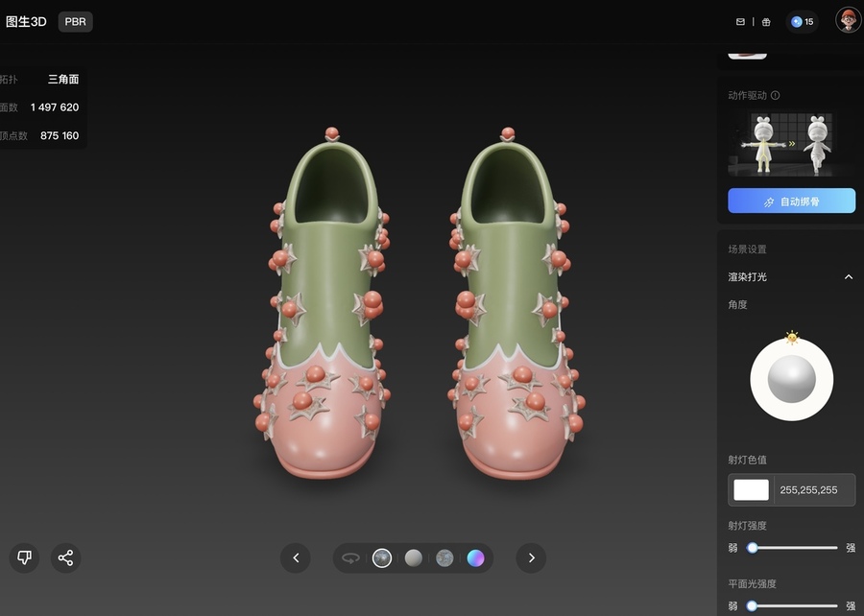Select the plain gray clay render sphere
Viewport: 864px width, 616px height.
coord(413,557)
